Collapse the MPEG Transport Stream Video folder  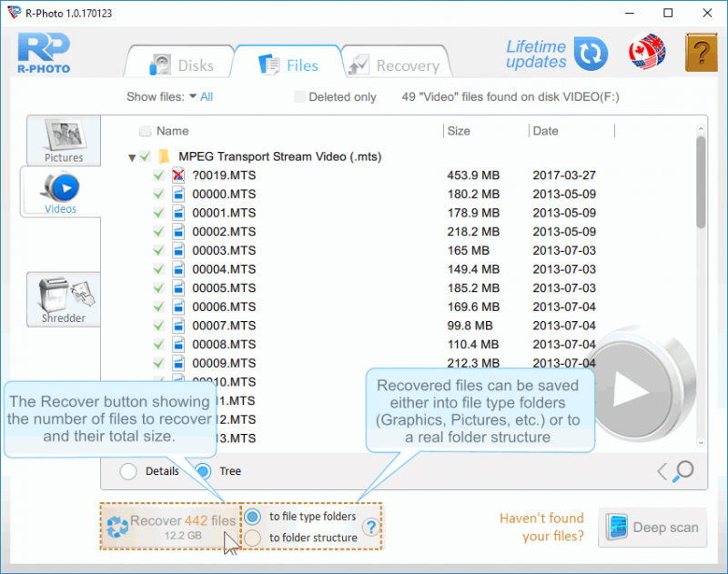point(132,157)
